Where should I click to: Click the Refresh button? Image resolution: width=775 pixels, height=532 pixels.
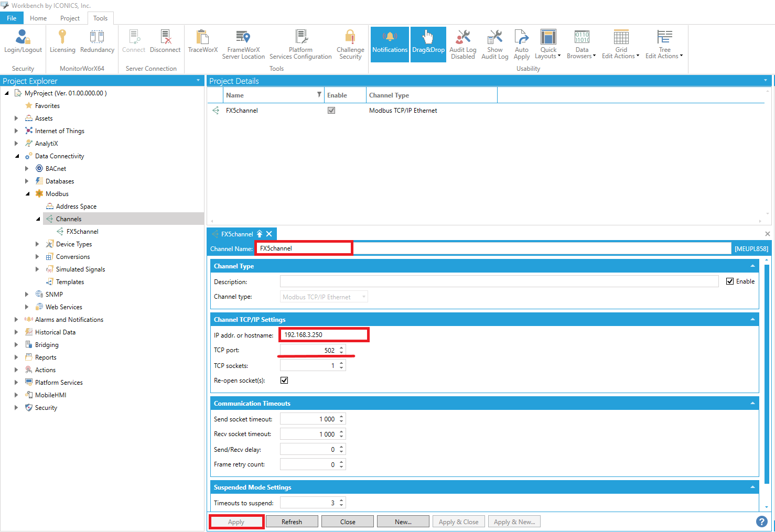292,522
